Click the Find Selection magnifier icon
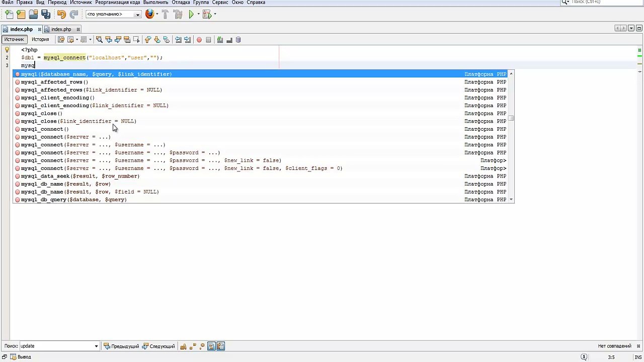Screen dimensions: 644x362 [x=99, y=40]
